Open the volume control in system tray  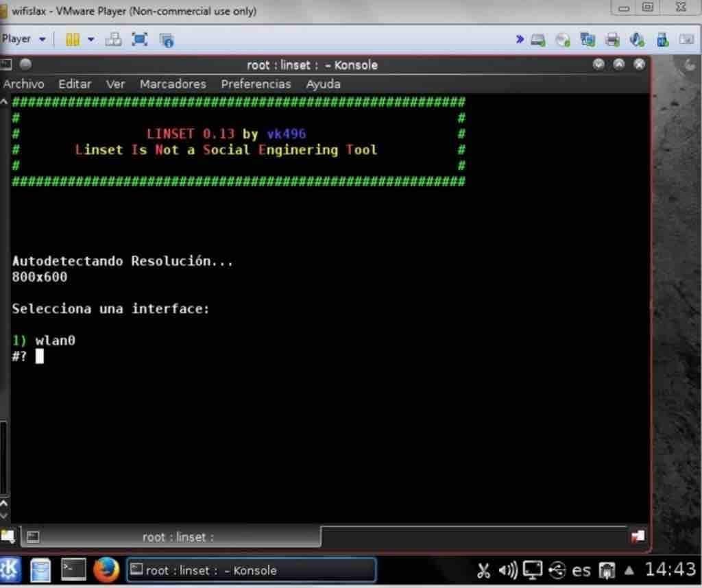point(507,570)
